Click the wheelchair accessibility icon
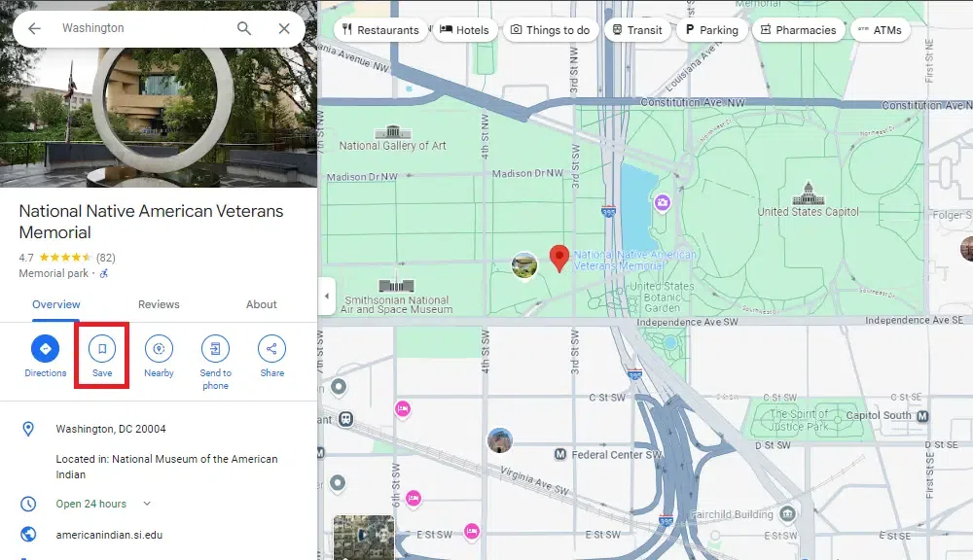This screenshot has width=973, height=560. pos(104,273)
